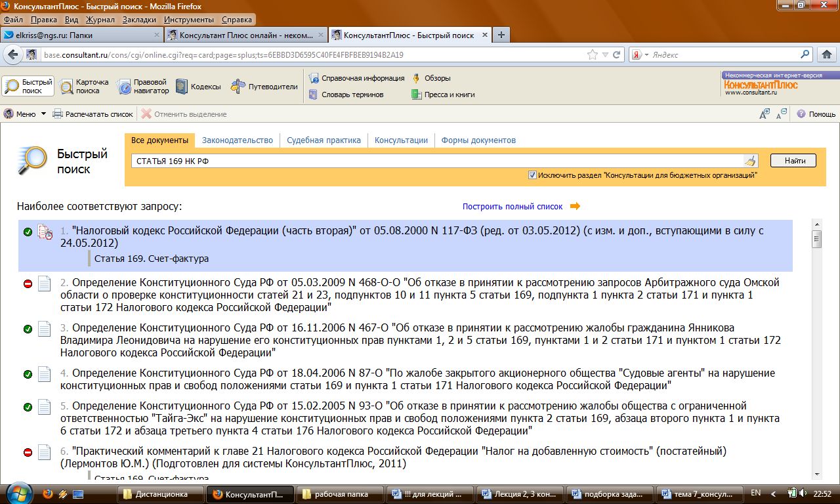Click Распечатать список printer icon
This screenshot has width=840, height=504.
point(58,114)
